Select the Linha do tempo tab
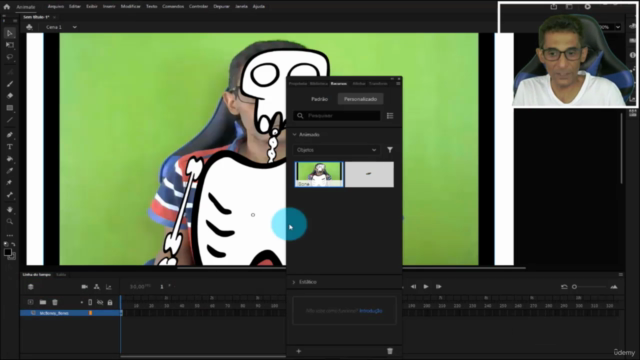 37,275
